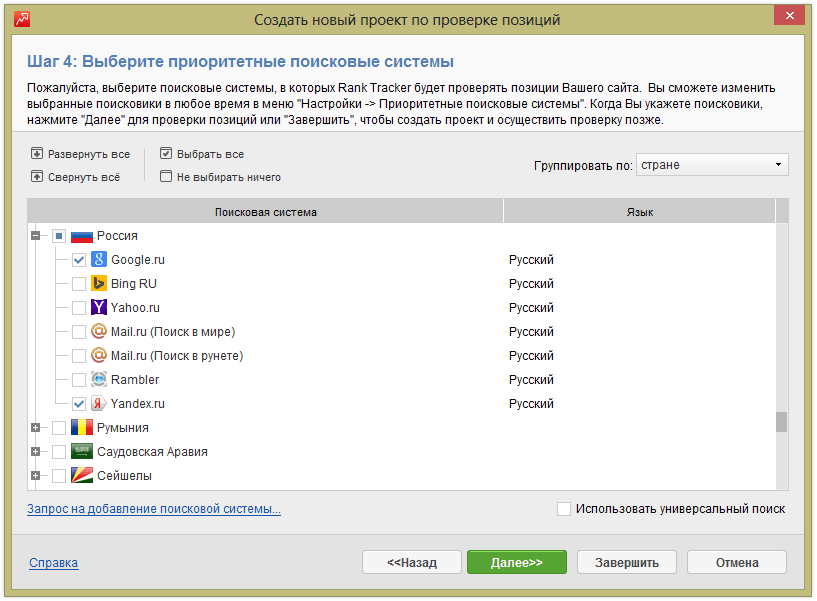Expand the Сейшелы tree node

coord(35,475)
